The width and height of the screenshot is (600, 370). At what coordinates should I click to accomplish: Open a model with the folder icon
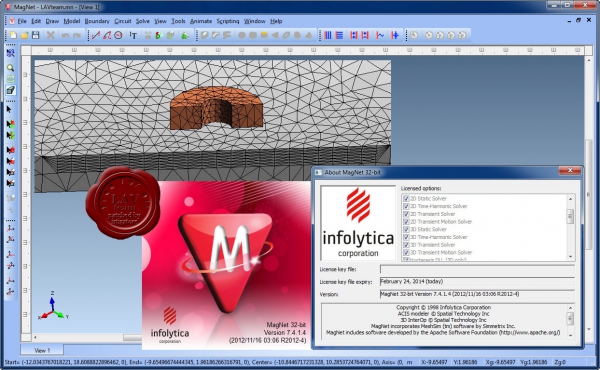coord(24,35)
